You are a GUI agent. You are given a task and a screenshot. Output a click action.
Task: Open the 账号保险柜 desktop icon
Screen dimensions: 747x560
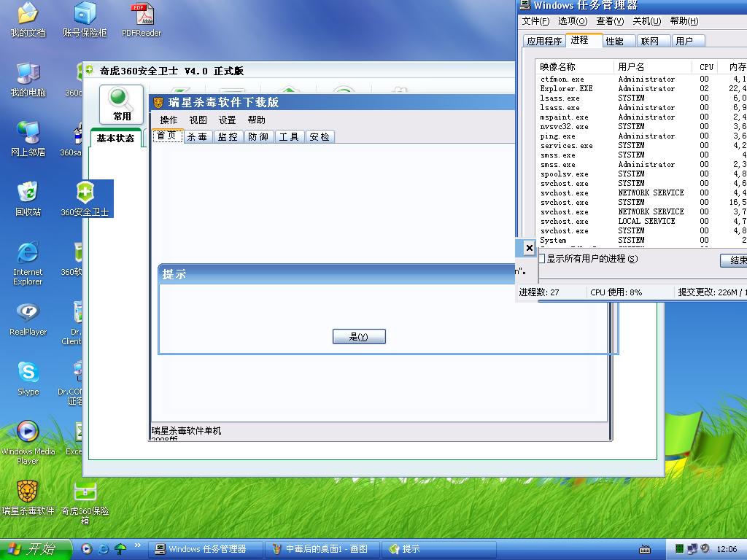tap(85, 20)
